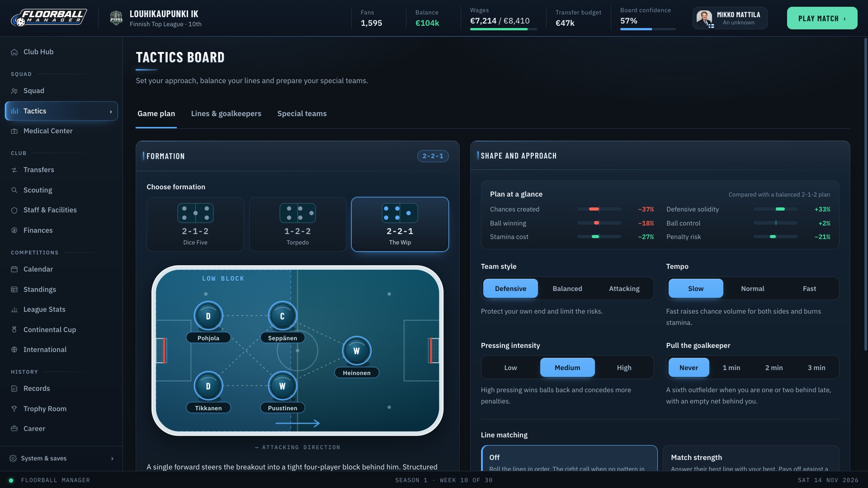The image size is (868, 488).
Task: Click the Transfers arrows icon
Action: [14, 170]
